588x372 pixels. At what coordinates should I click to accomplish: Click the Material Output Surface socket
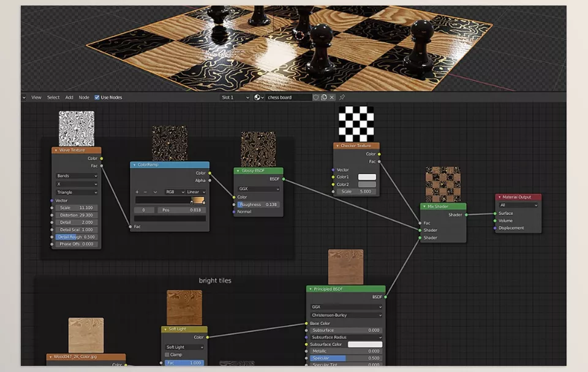pyautogui.click(x=495, y=214)
